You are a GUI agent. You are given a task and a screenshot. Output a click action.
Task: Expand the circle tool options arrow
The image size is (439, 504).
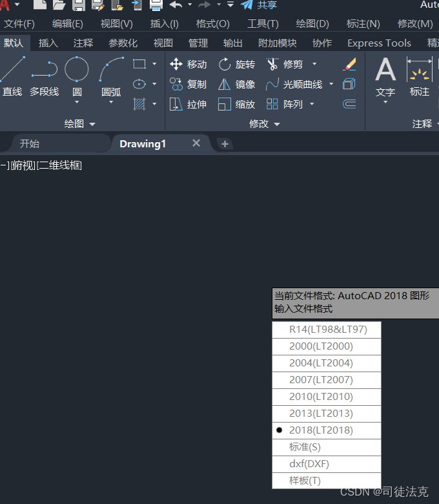click(77, 102)
